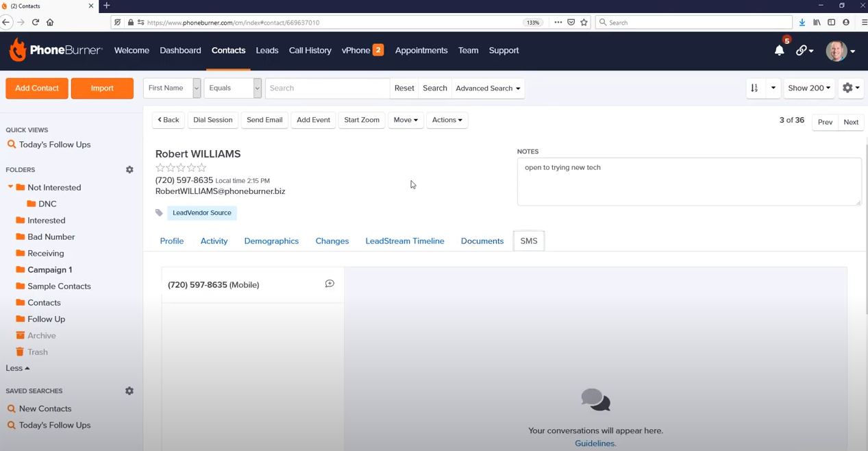Screen dimensions: 868x451
Task: Switch to the LeadStream Timeline tab
Action: [x=405, y=241]
